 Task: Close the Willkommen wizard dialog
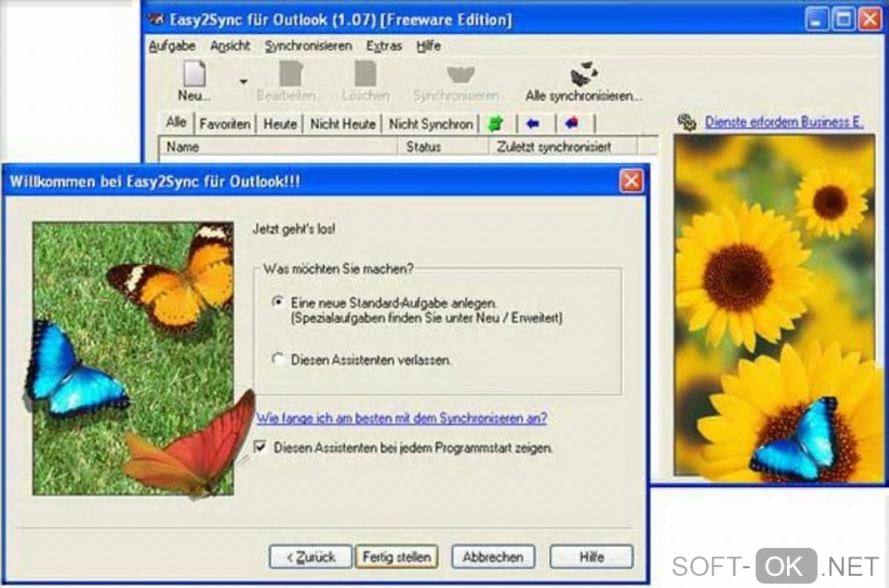631,181
